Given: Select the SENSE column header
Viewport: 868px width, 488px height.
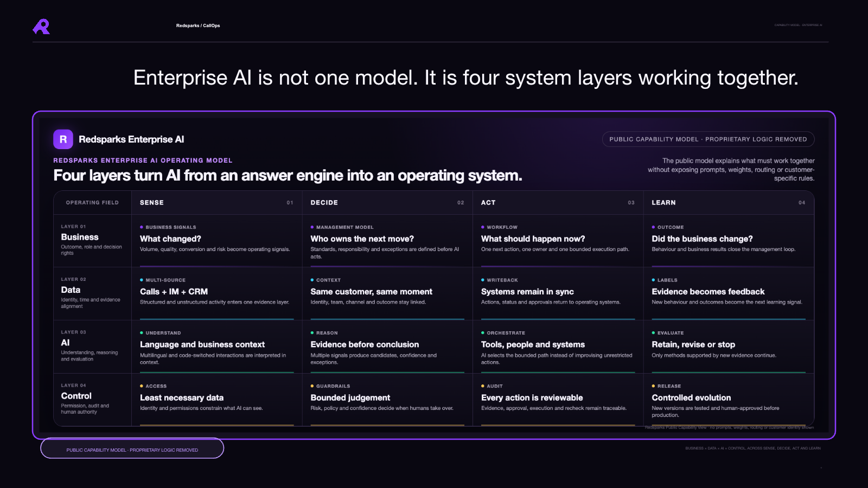Looking at the screenshot, I should [216, 203].
